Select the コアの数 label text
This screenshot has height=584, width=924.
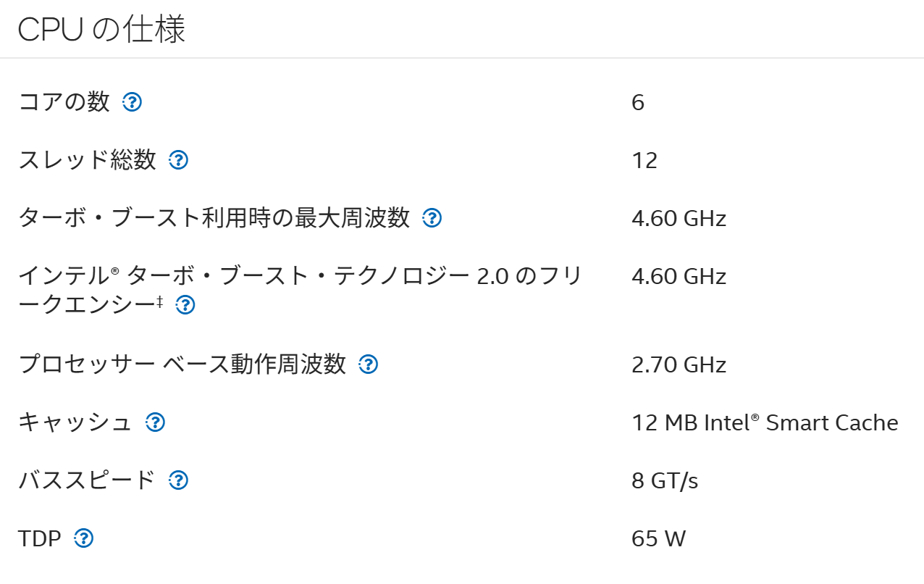pos(64,102)
